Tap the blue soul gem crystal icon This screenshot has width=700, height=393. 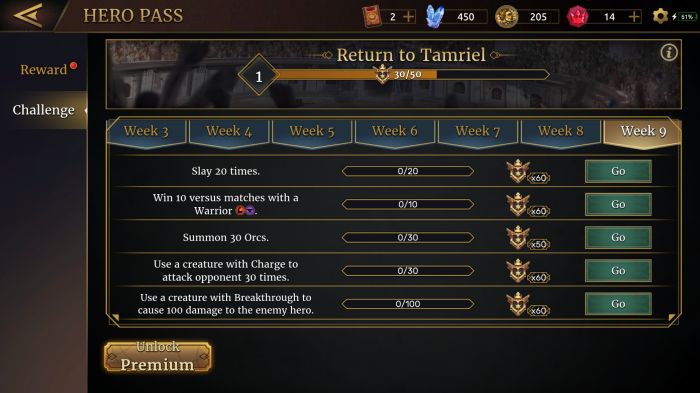coord(434,17)
